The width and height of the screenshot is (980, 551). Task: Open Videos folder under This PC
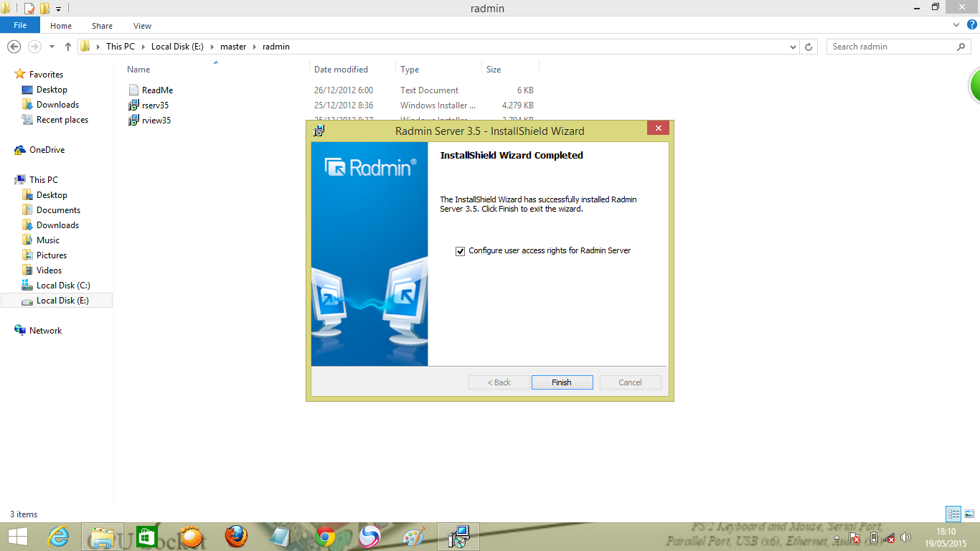point(49,270)
